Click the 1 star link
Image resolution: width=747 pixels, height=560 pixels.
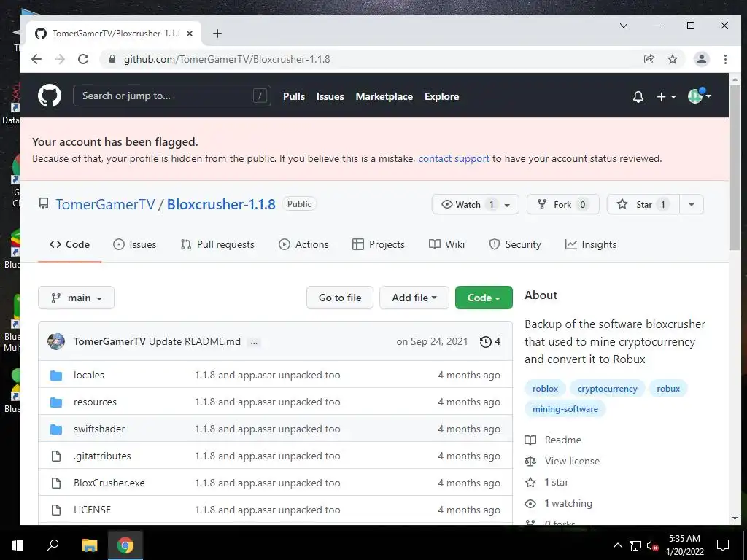557,482
